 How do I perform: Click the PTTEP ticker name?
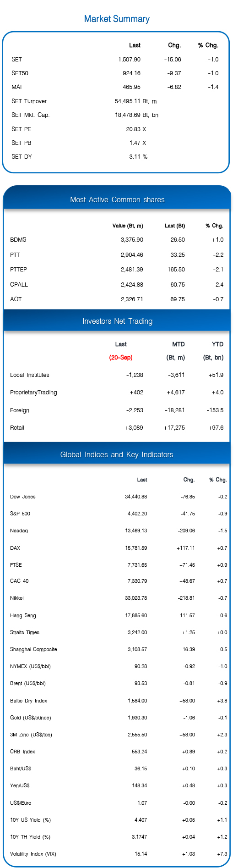pyautogui.click(x=18, y=270)
